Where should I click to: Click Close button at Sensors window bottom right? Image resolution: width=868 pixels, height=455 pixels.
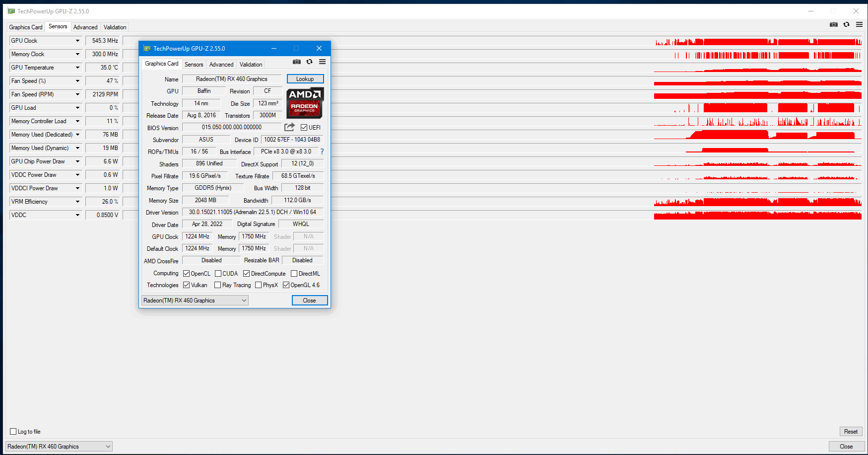point(846,447)
